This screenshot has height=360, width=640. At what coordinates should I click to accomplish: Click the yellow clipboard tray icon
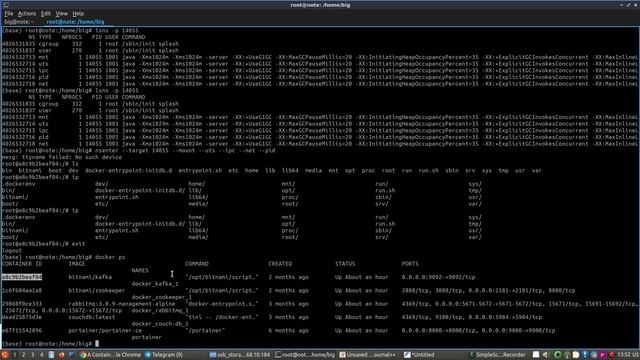[x=576, y=355]
